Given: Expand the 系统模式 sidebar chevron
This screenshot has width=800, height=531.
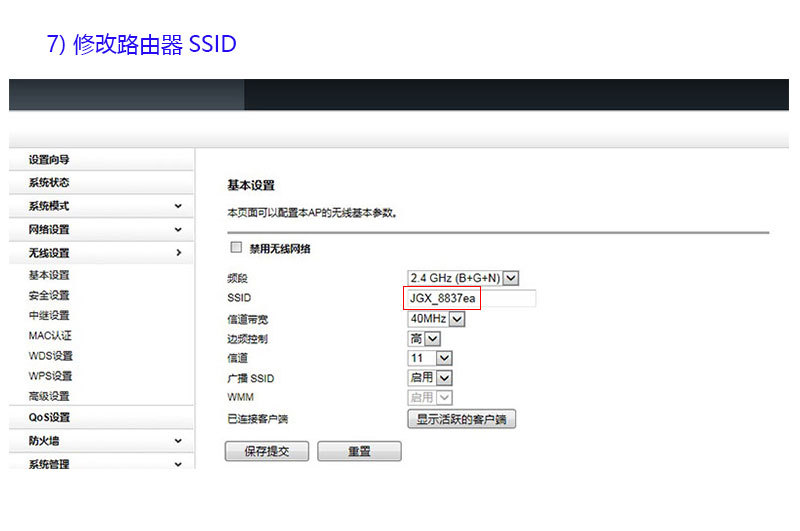Looking at the screenshot, I should point(178,206).
